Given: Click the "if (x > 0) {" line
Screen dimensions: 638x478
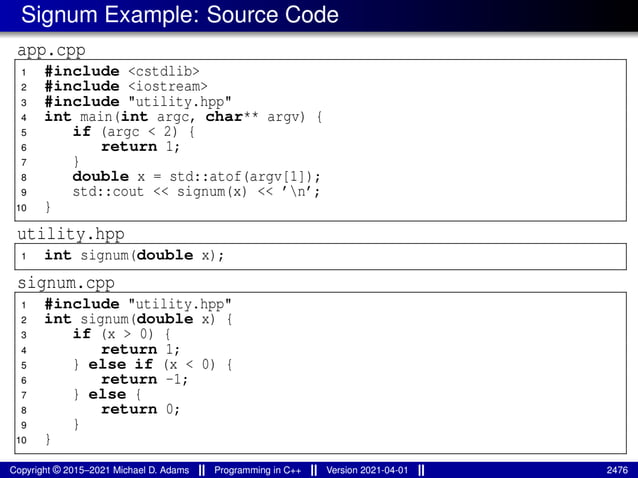Looking at the screenshot, I should pyautogui.click(x=122, y=334).
